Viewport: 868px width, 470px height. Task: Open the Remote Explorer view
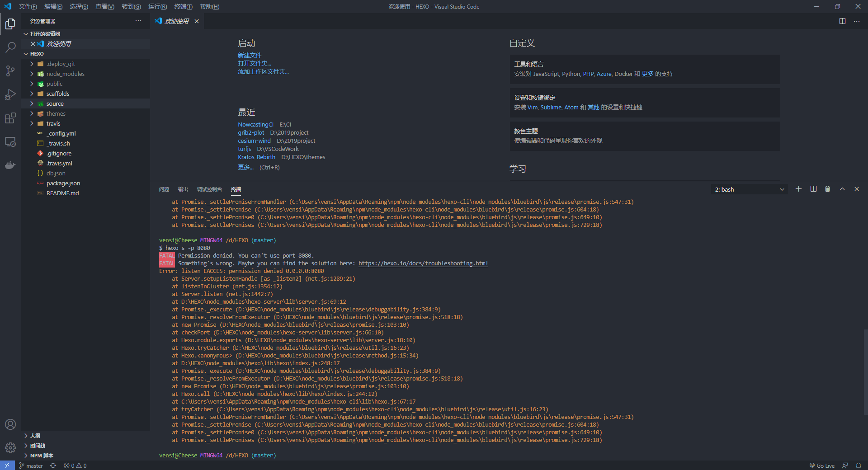tap(10, 142)
